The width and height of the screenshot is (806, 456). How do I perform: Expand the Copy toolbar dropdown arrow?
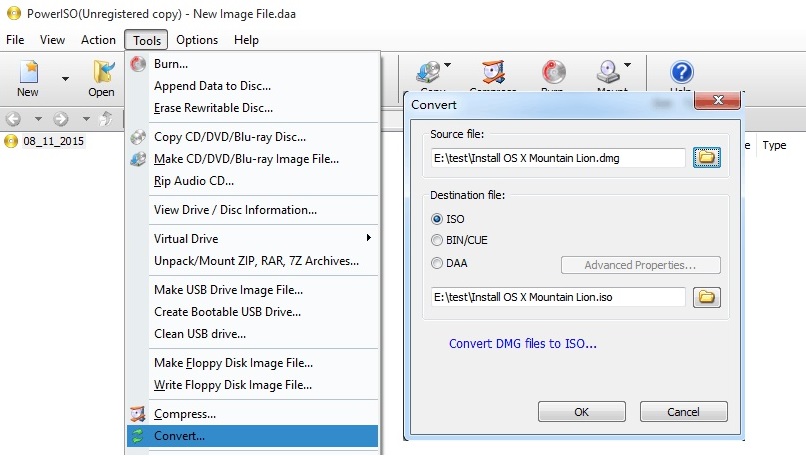(x=448, y=65)
